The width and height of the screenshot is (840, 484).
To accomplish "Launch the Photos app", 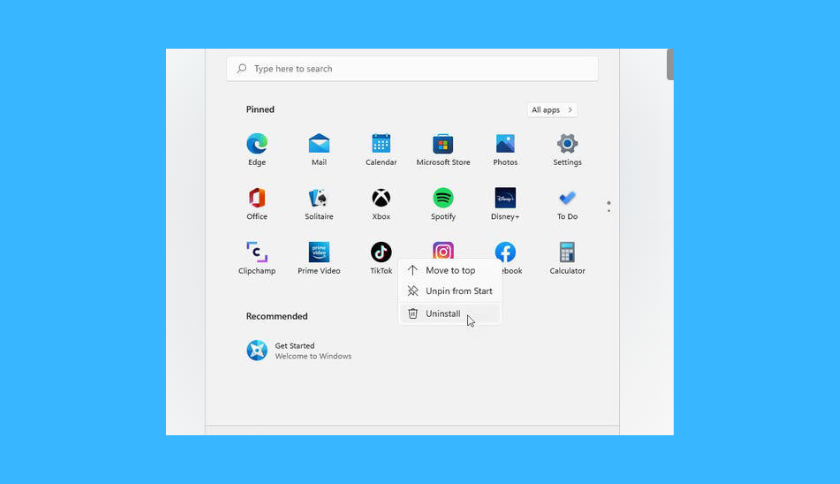I will click(505, 144).
